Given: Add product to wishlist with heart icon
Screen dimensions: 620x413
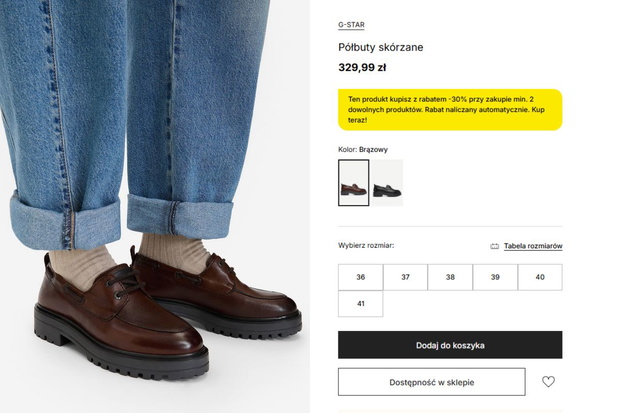Looking at the screenshot, I should point(548,382).
